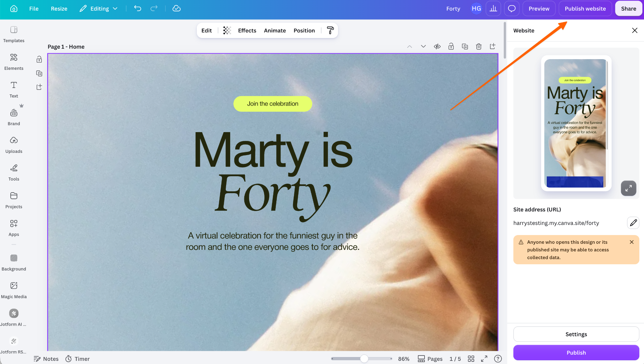Edit the site address with pencil icon
644x364 pixels.
click(633, 223)
